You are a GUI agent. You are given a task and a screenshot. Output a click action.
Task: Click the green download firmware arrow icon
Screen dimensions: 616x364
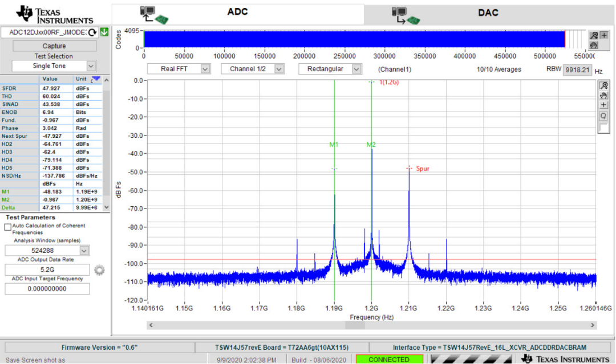104,32
